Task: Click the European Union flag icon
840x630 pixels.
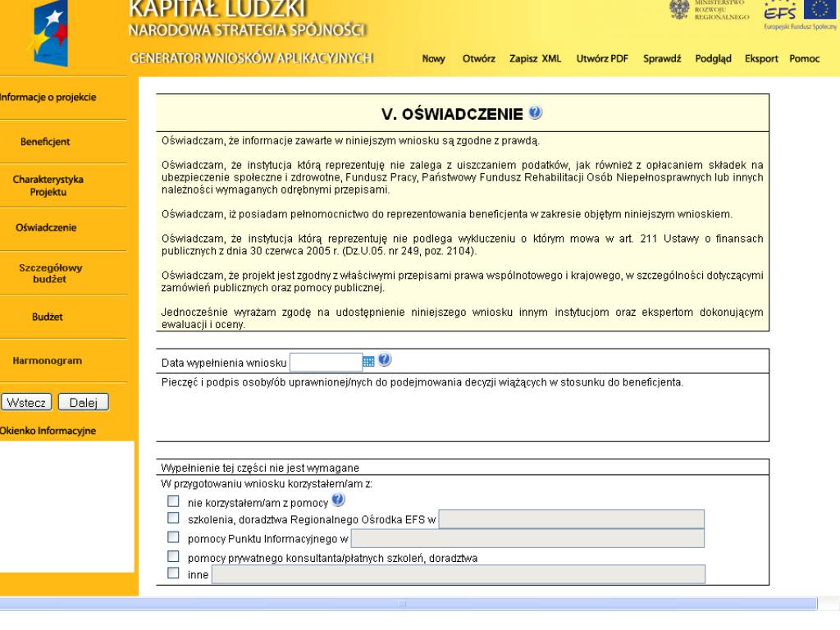Action: (819, 10)
